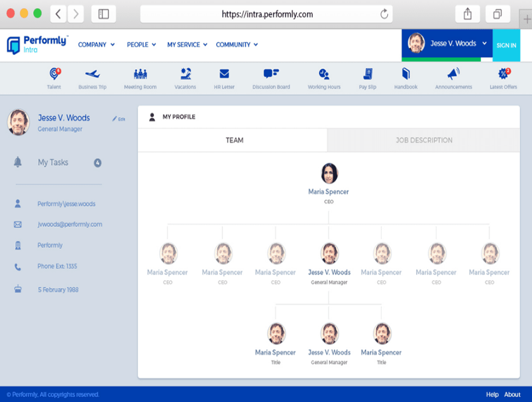Open the Help link in the footer
Viewport: 532px width, 402px height.
(492, 394)
